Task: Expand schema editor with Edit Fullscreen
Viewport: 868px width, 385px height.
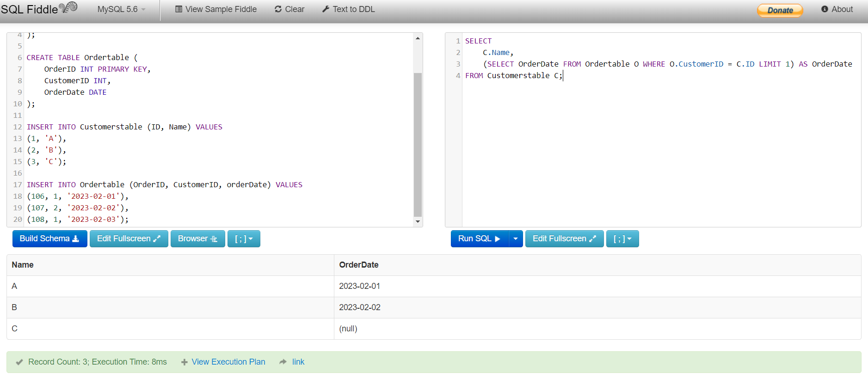Action: coord(129,238)
